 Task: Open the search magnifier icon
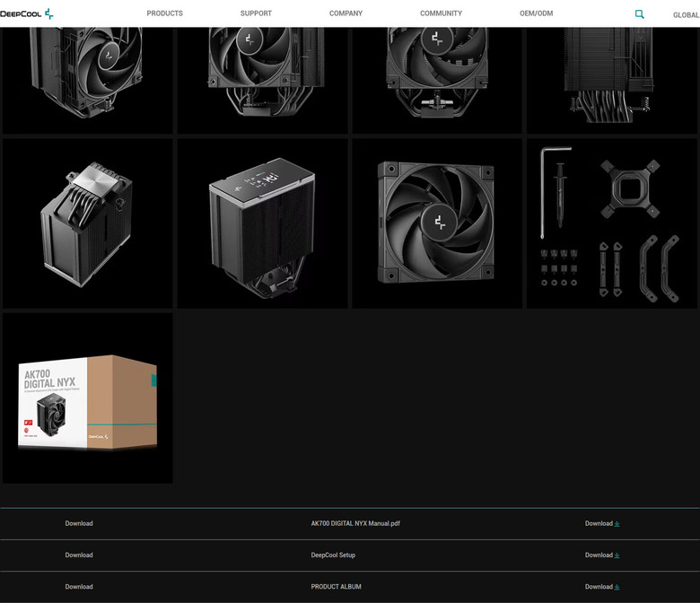click(639, 14)
